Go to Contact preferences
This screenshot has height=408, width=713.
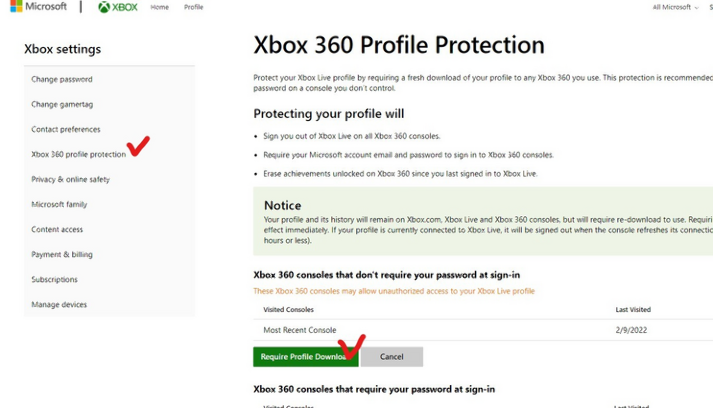point(66,129)
